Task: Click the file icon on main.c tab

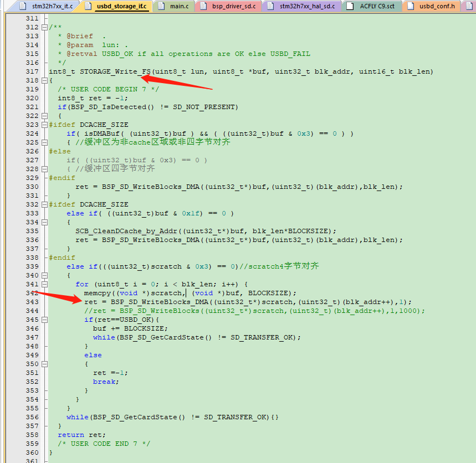Action: point(161,6)
